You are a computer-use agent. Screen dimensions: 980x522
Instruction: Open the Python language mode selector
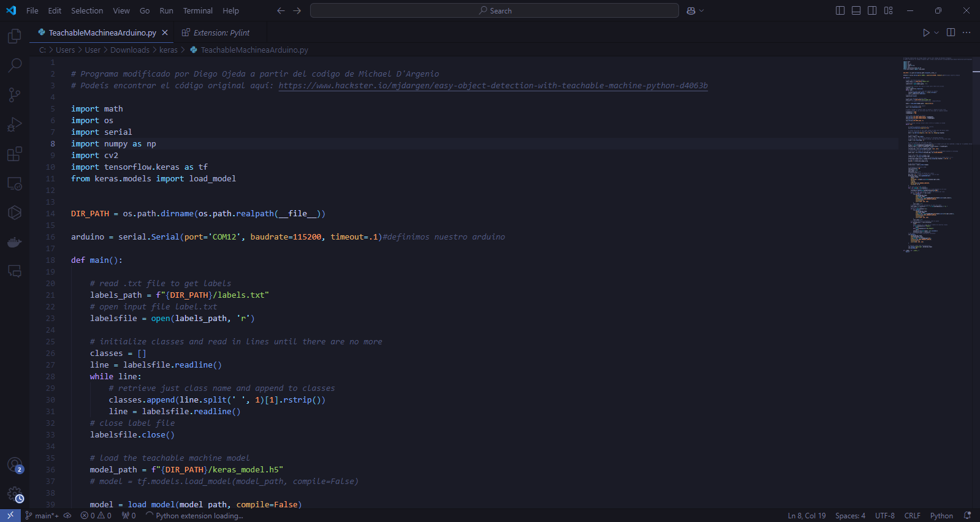click(x=941, y=515)
